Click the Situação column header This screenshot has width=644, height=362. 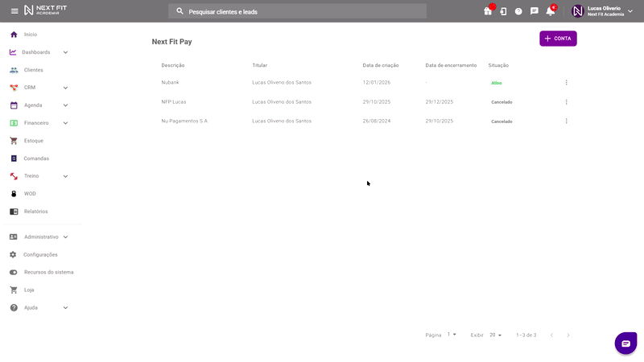(498, 65)
